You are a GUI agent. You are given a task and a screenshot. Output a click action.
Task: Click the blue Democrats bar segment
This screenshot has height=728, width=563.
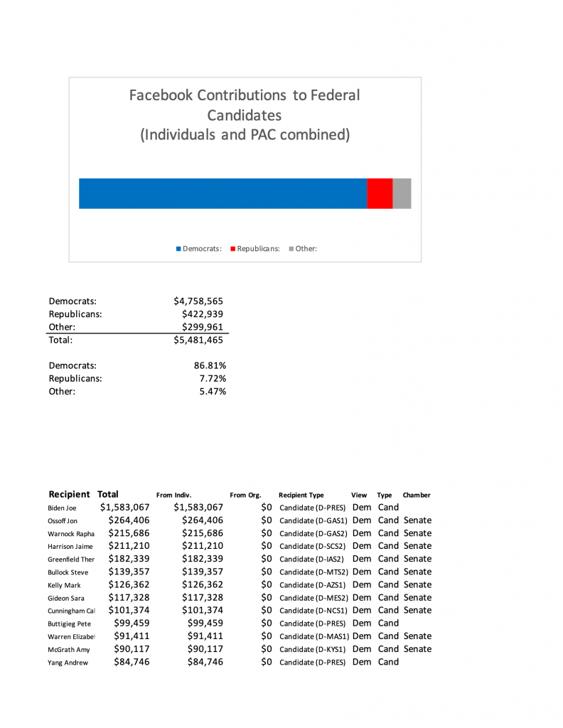[222, 193]
